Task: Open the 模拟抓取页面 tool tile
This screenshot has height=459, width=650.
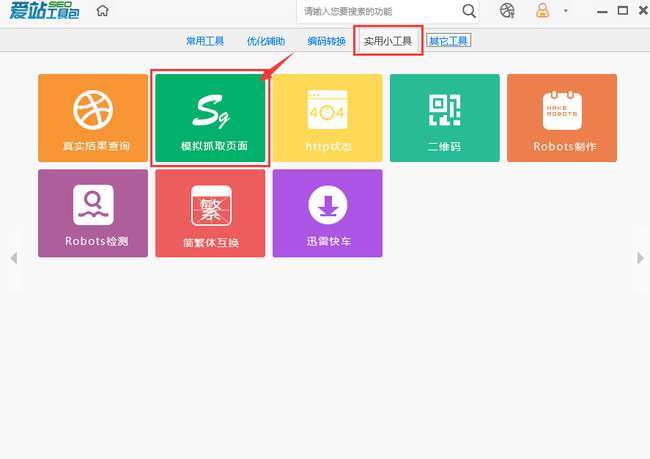Action: pos(210,118)
